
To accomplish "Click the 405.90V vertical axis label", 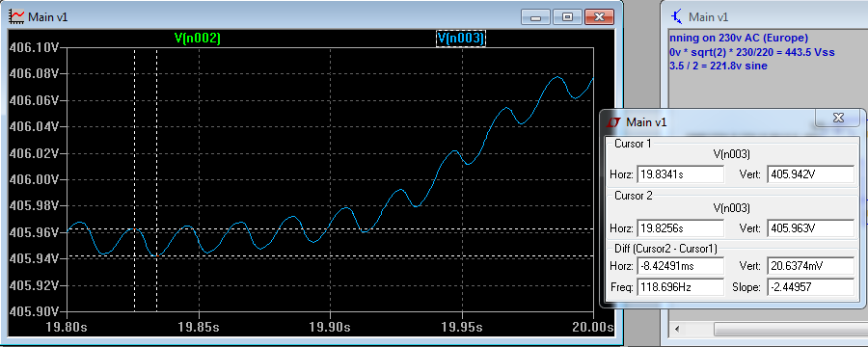I will [35, 311].
